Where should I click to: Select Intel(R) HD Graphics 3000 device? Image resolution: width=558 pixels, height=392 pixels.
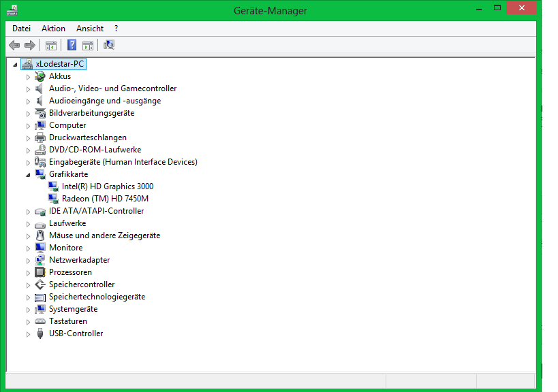coord(108,186)
